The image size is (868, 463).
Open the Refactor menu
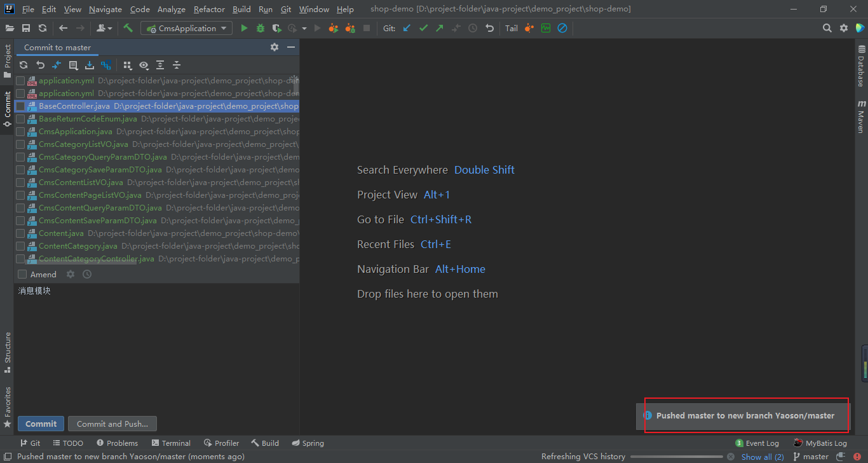209,10
